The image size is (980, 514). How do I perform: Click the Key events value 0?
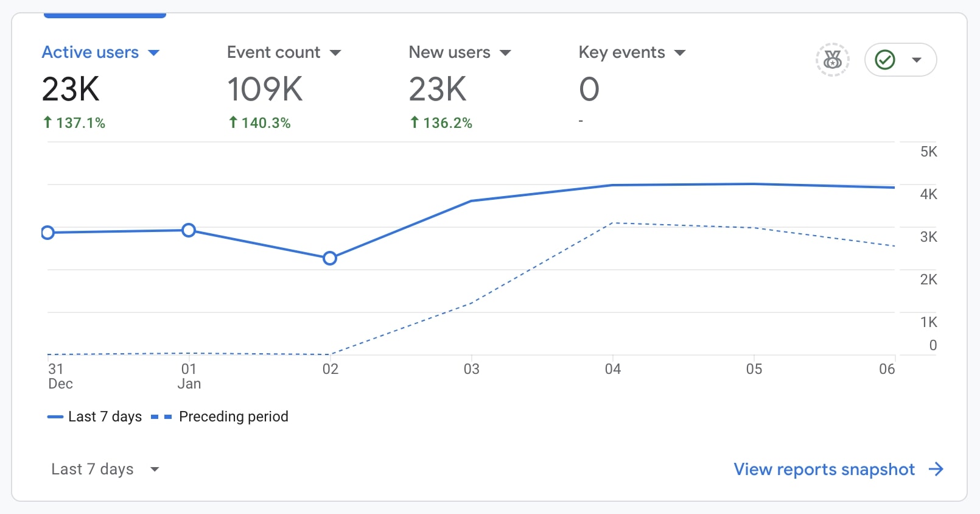589,90
